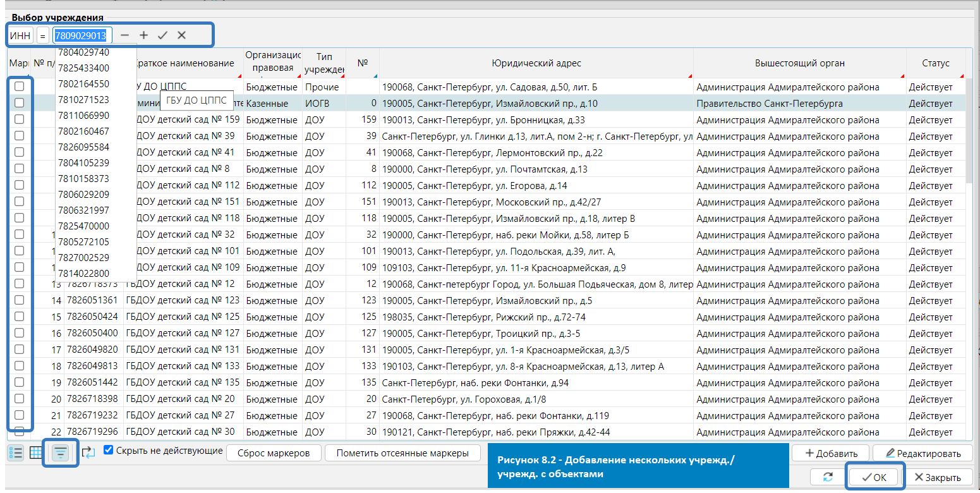Add a filter condition with the plus icon
The height and width of the screenshot is (493, 980).
[143, 35]
